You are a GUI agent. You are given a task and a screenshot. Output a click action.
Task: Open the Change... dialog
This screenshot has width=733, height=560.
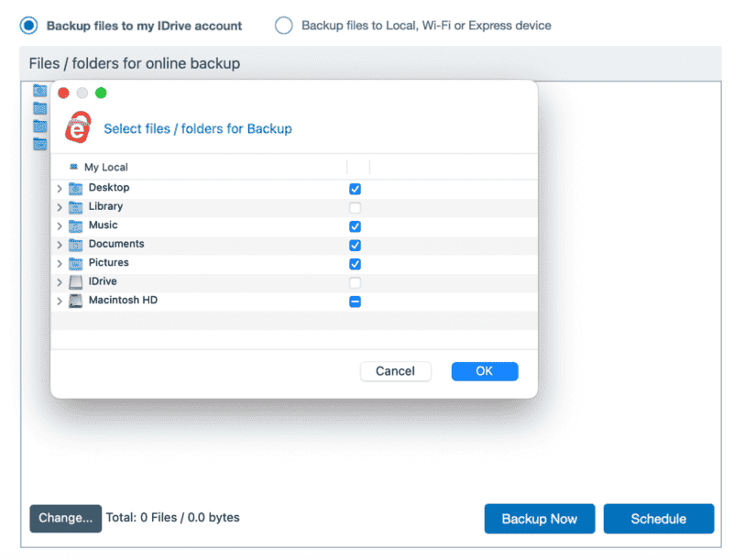tap(65, 518)
